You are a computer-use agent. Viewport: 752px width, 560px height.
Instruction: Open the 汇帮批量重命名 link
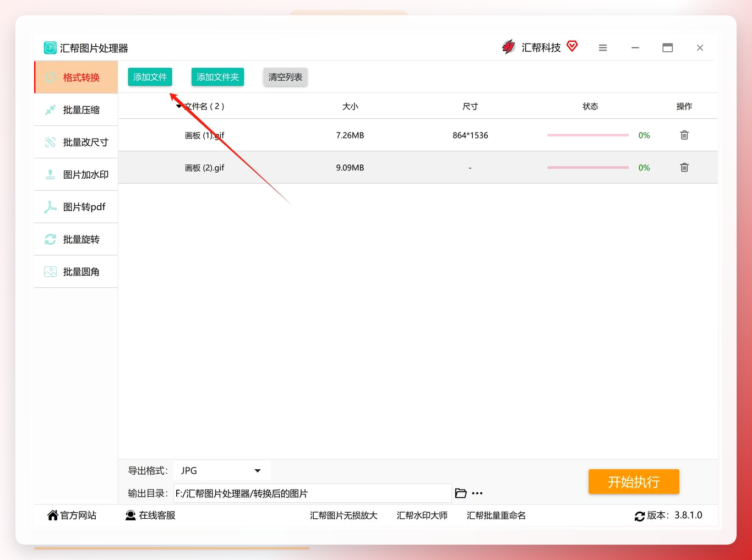(496, 515)
